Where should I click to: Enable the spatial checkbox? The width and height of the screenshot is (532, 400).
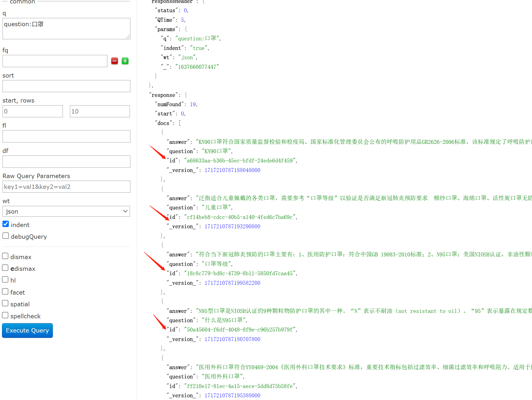point(5,303)
